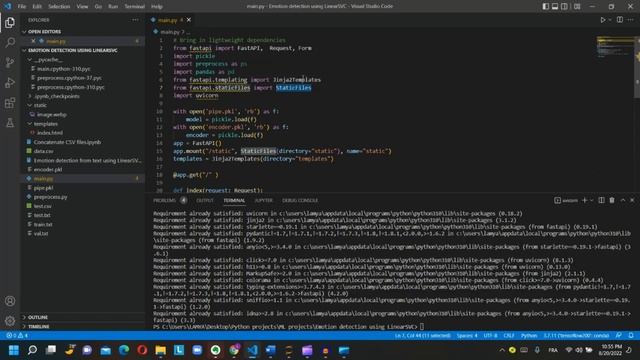Change the CRLF end of line sequence
The image size is (640, 360).
coord(509,336)
